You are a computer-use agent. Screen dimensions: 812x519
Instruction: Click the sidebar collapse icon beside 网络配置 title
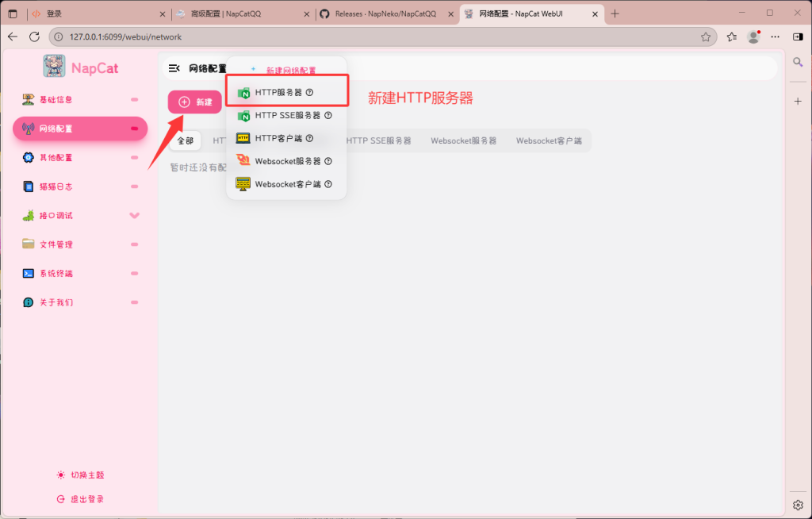click(x=174, y=67)
